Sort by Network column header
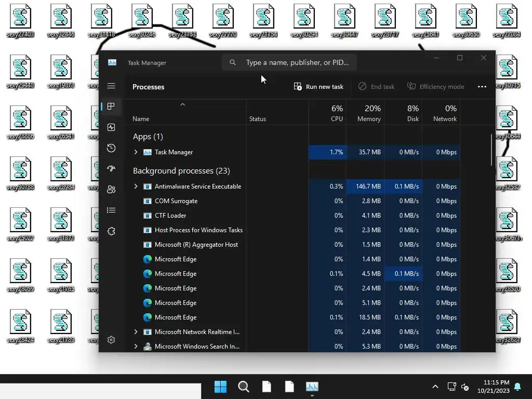 441,113
